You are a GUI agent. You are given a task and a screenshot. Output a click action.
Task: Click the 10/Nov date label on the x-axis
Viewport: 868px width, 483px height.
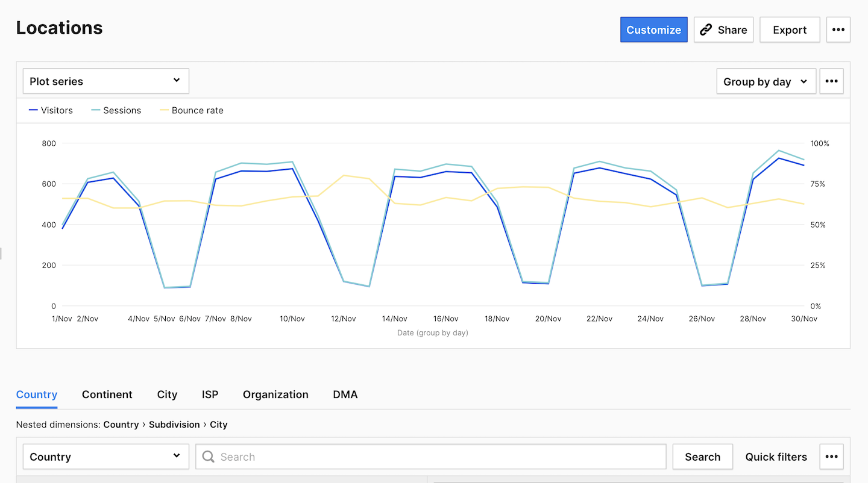point(292,319)
